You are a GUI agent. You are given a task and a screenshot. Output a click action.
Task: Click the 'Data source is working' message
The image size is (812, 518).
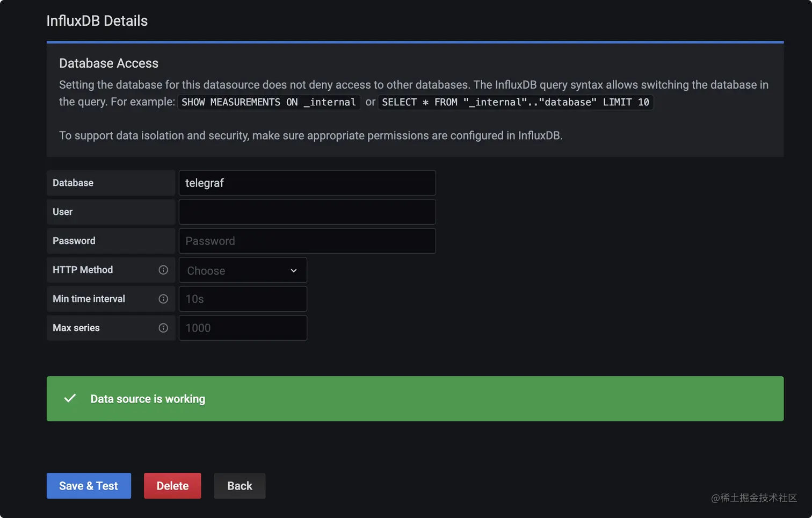(x=148, y=399)
